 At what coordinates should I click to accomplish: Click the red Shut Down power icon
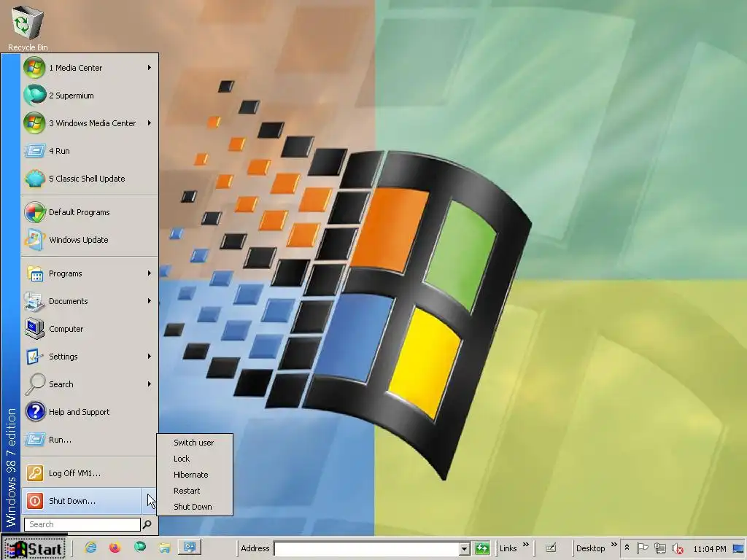(x=35, y=500)
